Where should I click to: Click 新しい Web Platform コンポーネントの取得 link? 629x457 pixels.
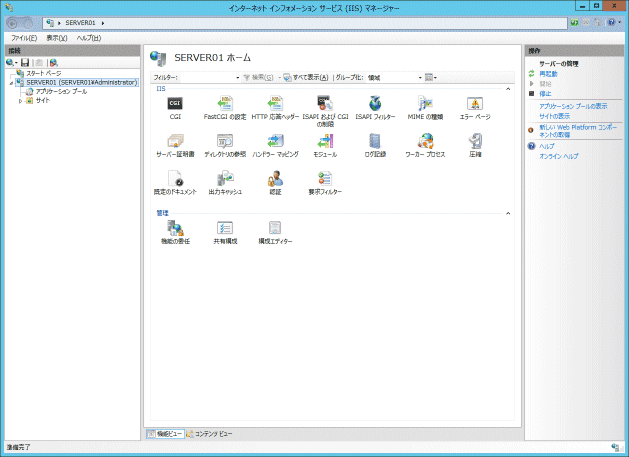578,131
